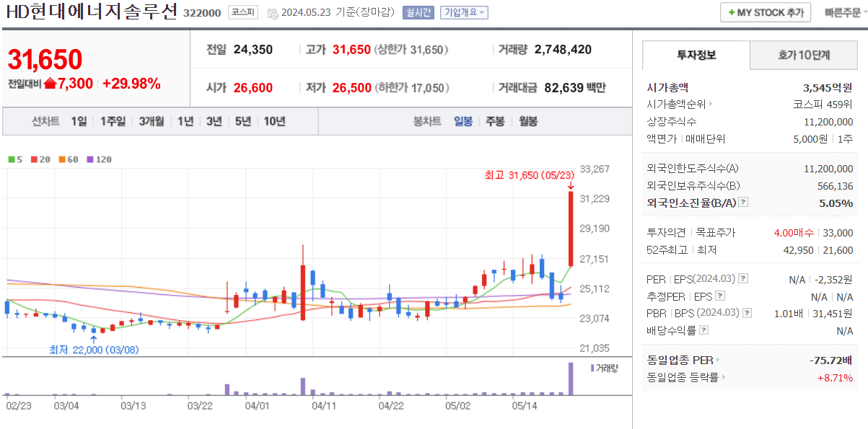Screen dimensions: 868x429
Task: Open help icon next to 배당수익률
Action: [x=703, y=330]
